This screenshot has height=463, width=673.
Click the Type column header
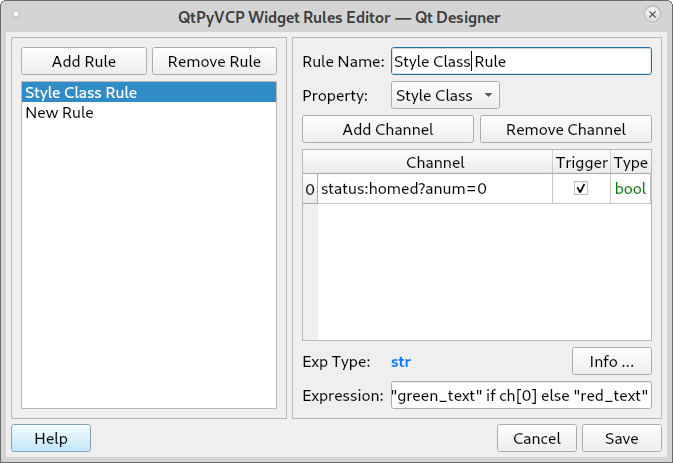click(631, 163)
